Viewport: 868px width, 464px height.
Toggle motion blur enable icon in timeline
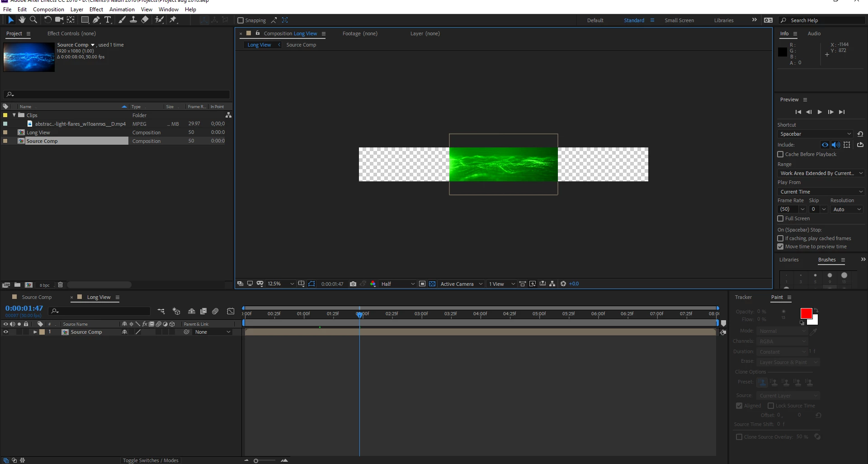pyautogui.click(x=216, y=311)
